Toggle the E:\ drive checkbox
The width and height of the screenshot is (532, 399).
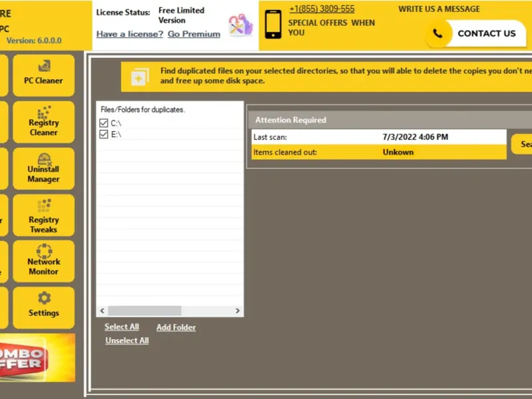click(x=104, y=134)
